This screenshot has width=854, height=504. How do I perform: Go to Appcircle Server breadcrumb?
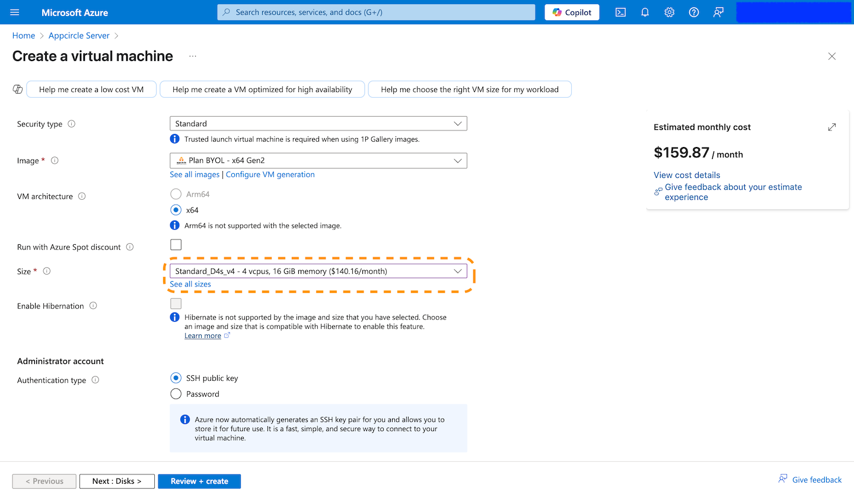click(x=79, y=36)
